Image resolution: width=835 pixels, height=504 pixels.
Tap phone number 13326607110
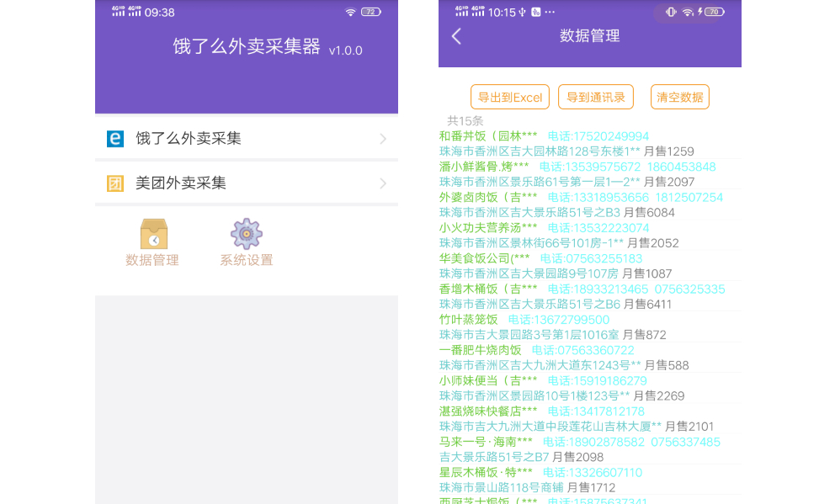605,473
